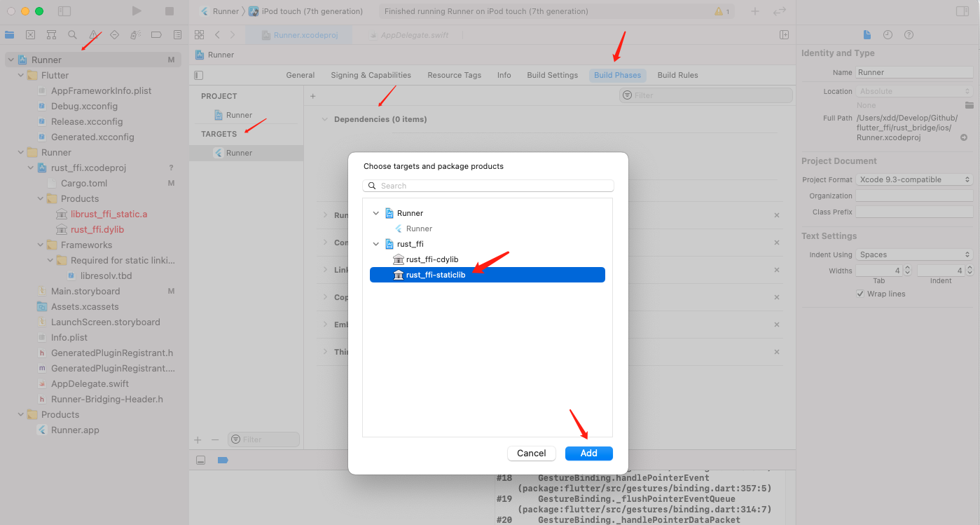Enable code review arrows button
The image size is (980, 525).
(x=779, y=11)
